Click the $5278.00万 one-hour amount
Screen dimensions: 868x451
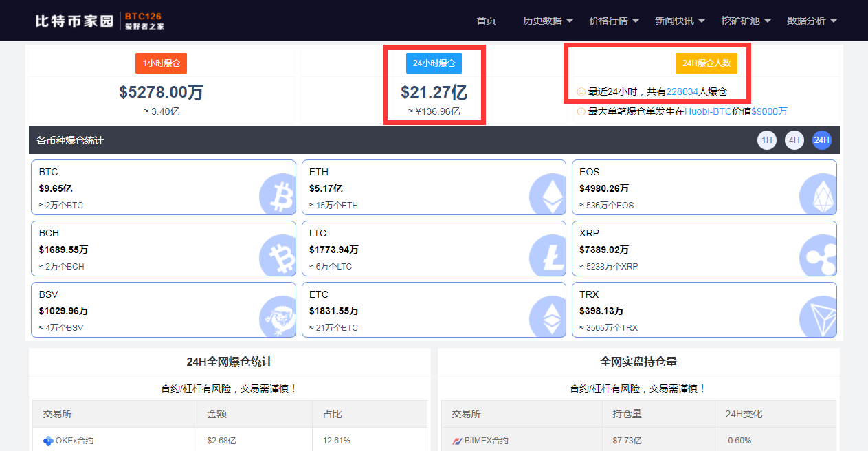click(162, 92)
